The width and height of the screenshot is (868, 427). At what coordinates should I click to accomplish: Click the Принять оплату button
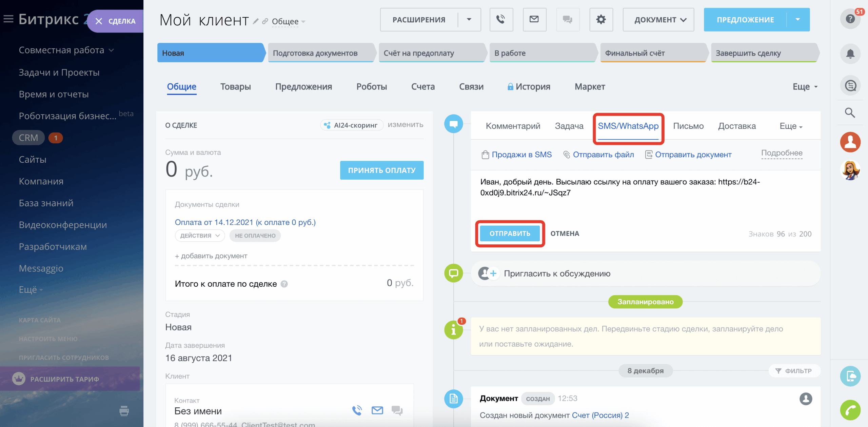(381, 170)
